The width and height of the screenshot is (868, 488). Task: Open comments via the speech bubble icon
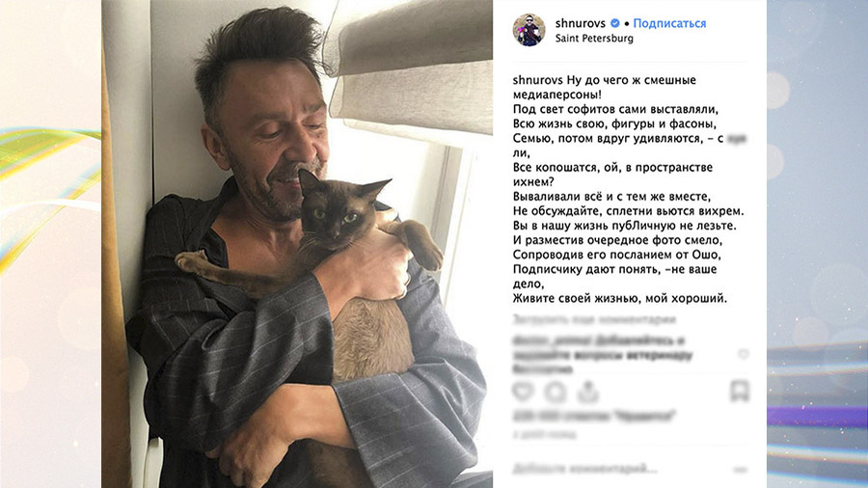(x=556, y=392)
